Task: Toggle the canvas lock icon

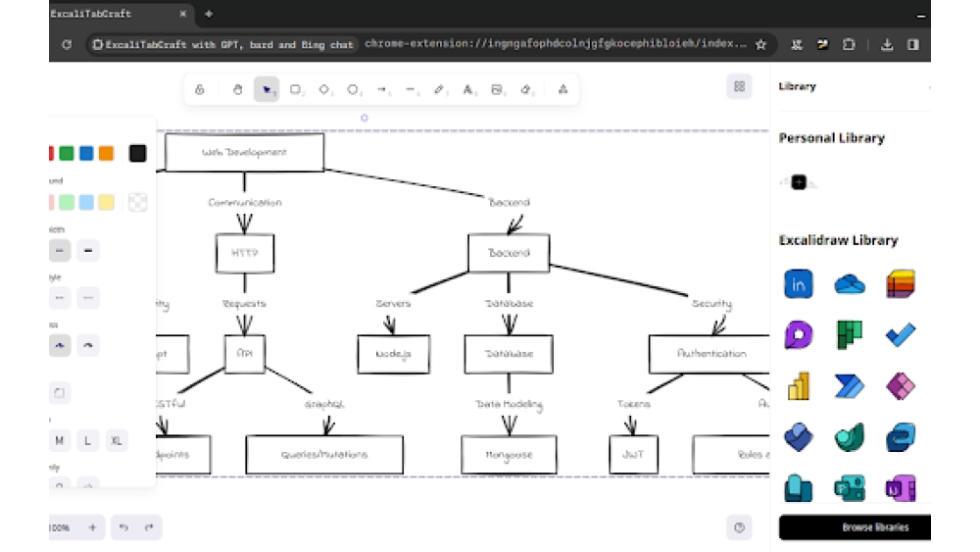Action: coord(200,89)
